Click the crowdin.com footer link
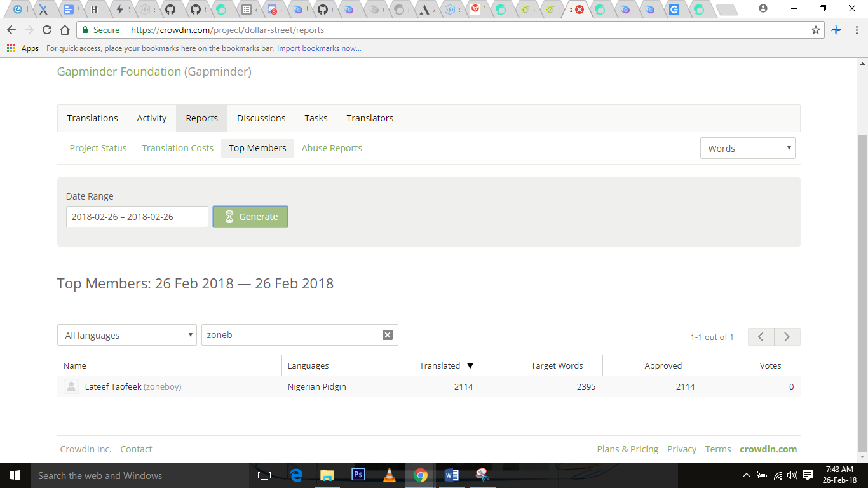This screenshot has height=488, width=868. [x=768, y=449]
